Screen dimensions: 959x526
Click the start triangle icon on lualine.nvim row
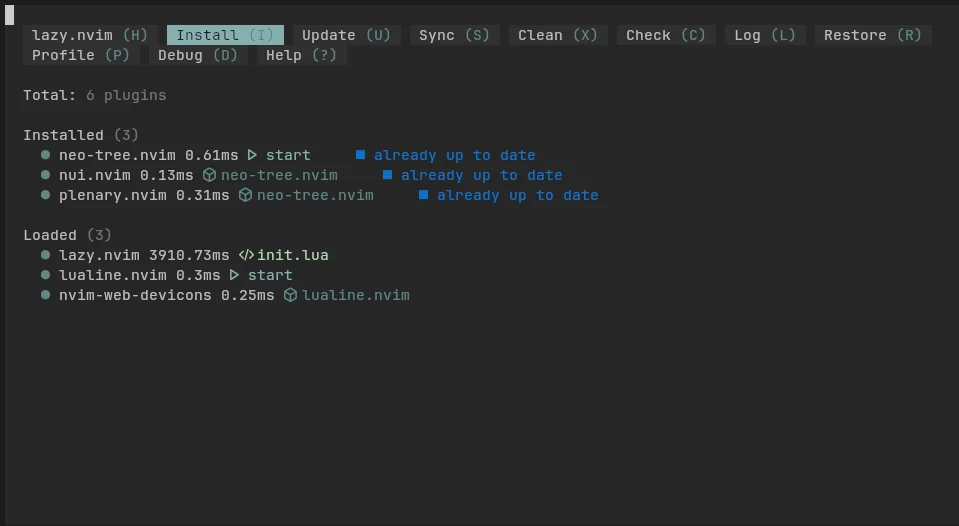(234, 275)
